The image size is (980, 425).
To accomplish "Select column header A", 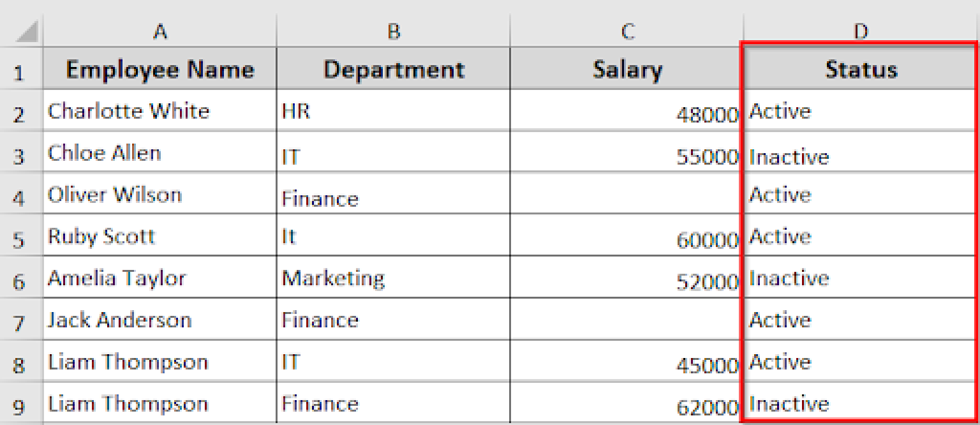I will 160,29.
